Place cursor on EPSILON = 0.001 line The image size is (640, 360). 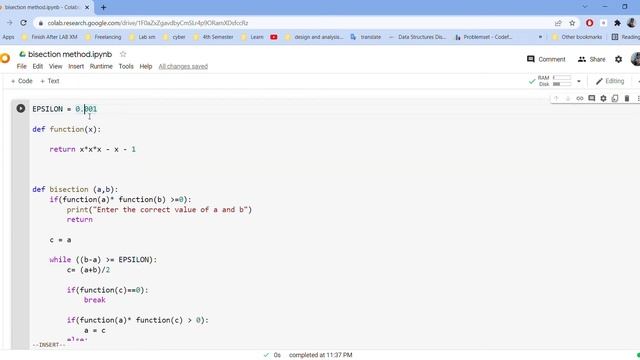(64, 109)
